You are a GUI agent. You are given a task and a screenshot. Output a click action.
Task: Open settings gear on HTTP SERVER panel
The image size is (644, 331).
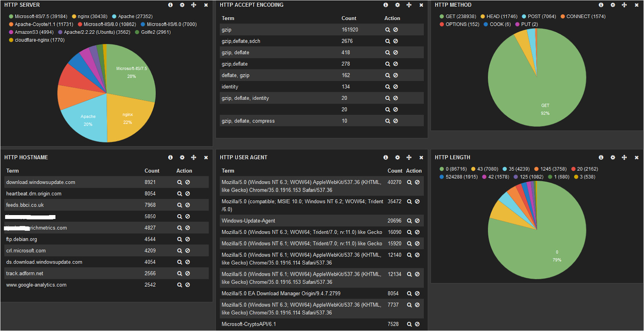coord(182,5)
